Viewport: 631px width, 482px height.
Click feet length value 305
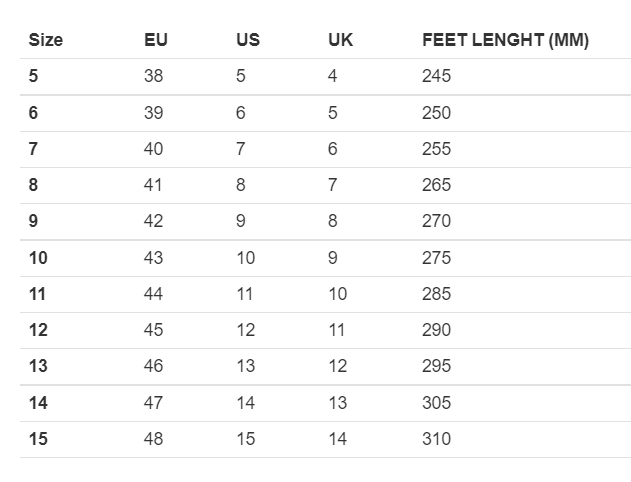coord(437,403)
